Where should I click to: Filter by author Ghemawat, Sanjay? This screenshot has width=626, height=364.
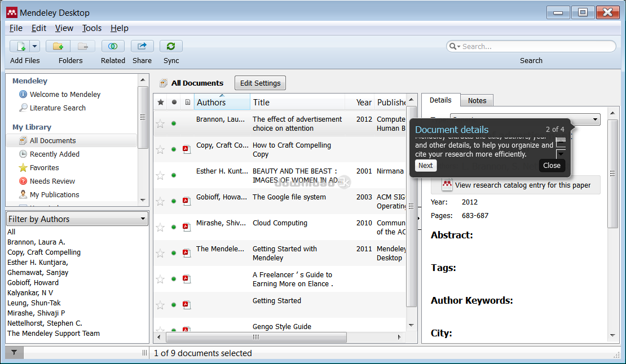click(x=38, y=273)
